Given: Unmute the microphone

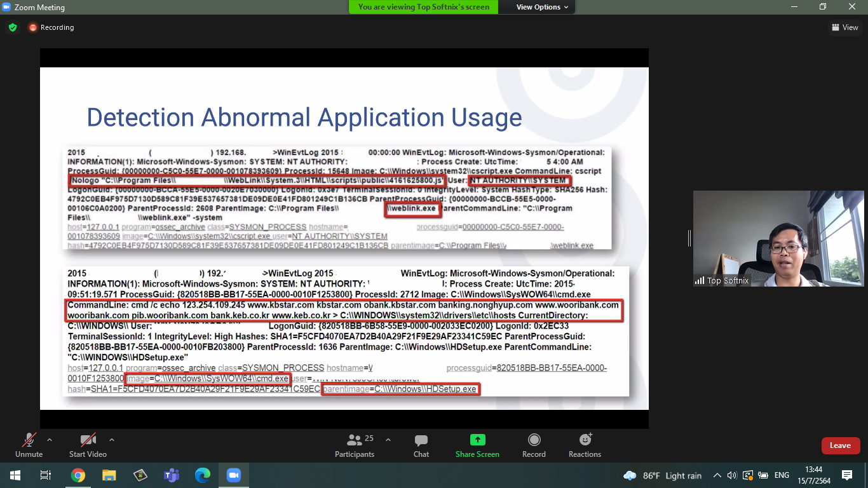Looking at the screenshot, I should pyautogui.click(x=29, y=445).
